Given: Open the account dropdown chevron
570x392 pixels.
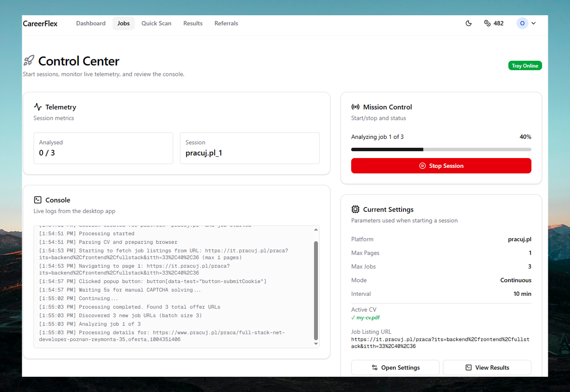Looking at the screenshot, I should [533, 23].
